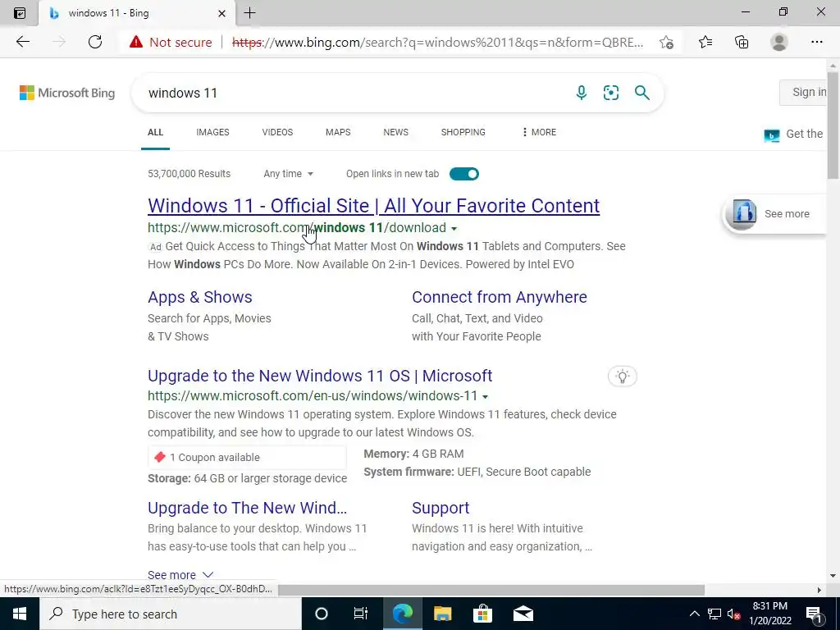The image size is (840, 630).
Task: Open Windows 11 - Official Site link
Action: (x=374, y=206)
